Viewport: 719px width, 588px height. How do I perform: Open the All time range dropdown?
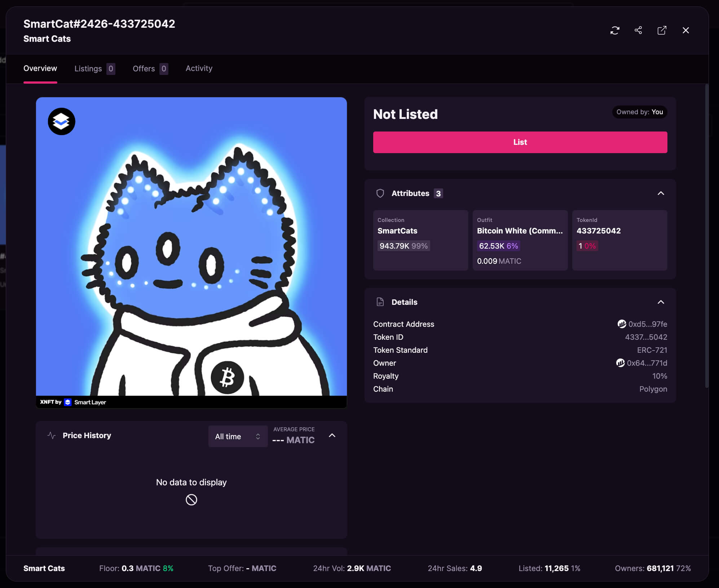pyautogui.click(x=238, y=436)
